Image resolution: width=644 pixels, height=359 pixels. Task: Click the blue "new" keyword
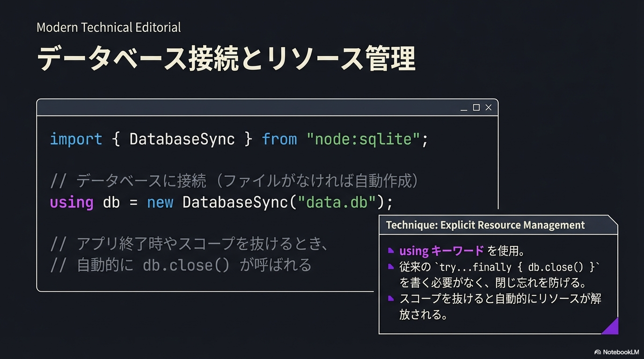click(160, 202)
